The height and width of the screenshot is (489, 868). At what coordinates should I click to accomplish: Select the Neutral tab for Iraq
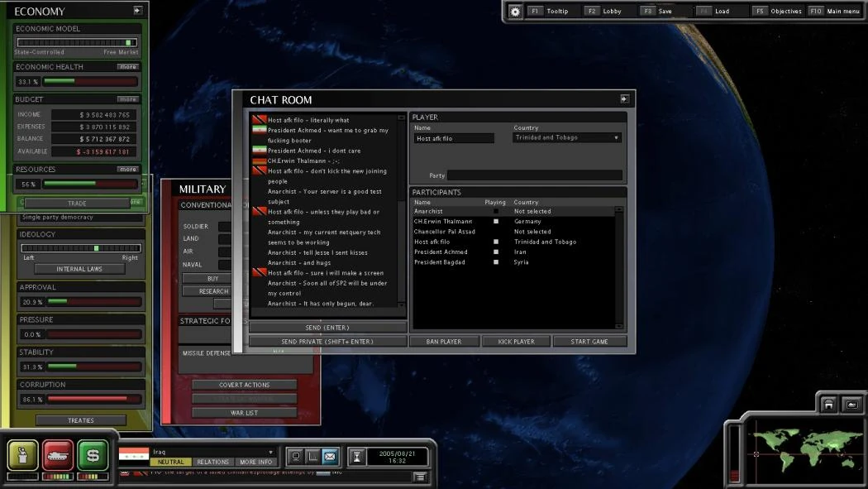(170, 462)
